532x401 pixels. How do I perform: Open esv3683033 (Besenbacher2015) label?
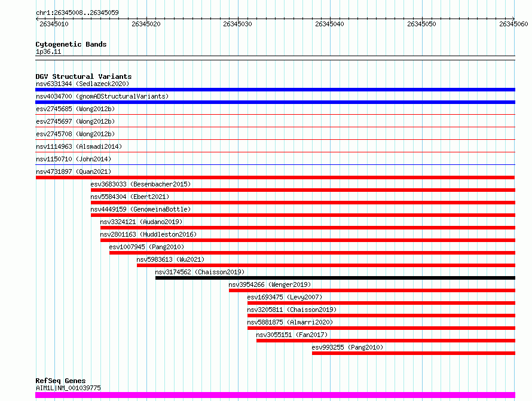click(140, 184)
